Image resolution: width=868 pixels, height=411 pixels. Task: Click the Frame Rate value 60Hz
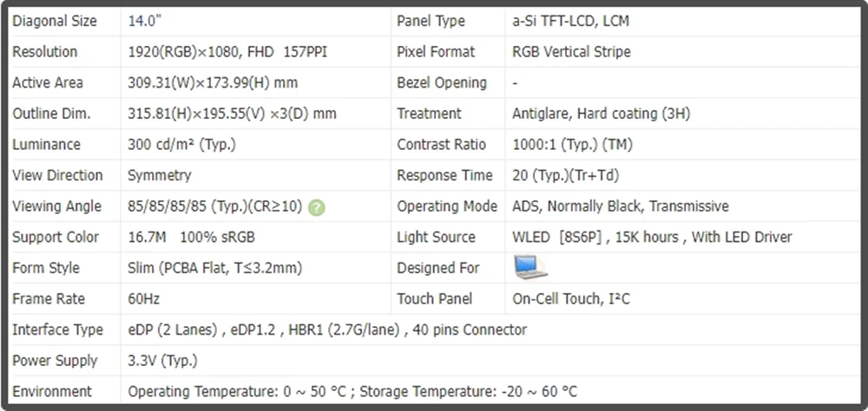[144, 299]
